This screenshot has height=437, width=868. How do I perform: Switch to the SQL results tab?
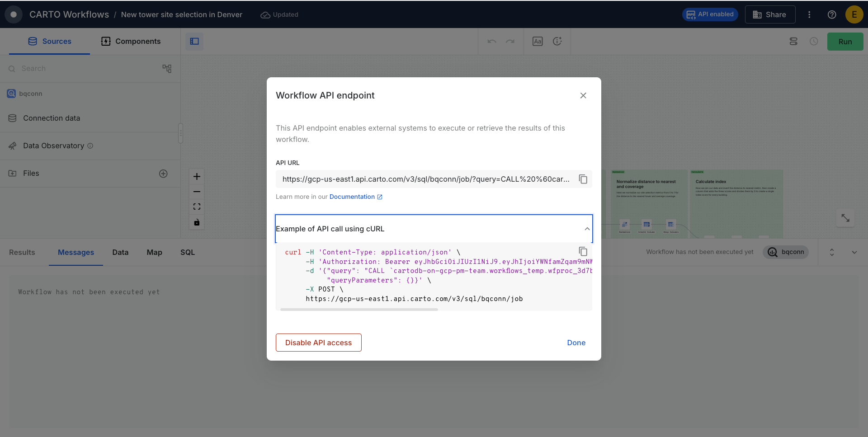187,252
